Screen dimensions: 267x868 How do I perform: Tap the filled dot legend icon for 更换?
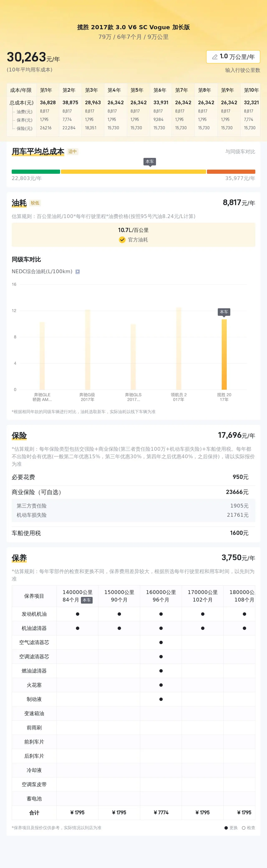coord(226,827)
